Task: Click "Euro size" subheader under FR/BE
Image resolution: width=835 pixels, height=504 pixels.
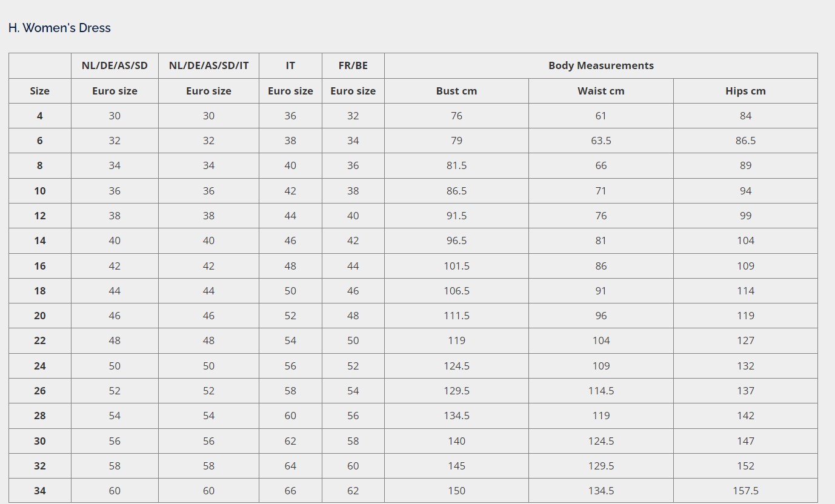Action: [x=353, y=91]
